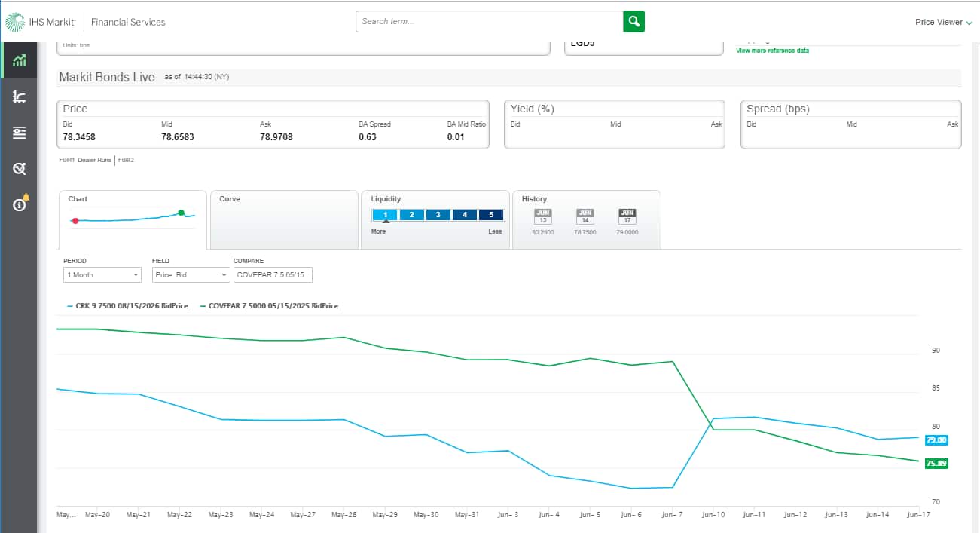Open the Field Price: Bid dropdown

coord(191,274)
